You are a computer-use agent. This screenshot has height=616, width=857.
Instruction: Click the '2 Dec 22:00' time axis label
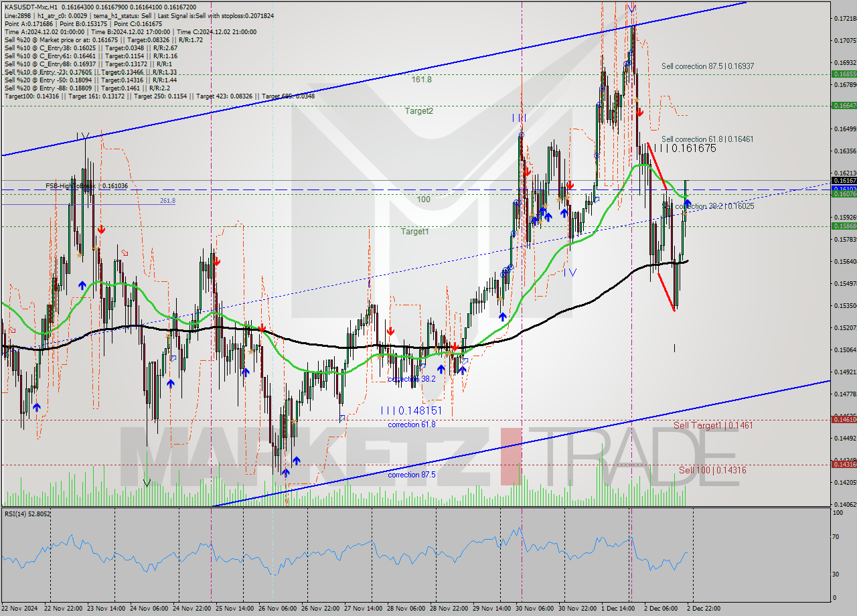point(702,608)
